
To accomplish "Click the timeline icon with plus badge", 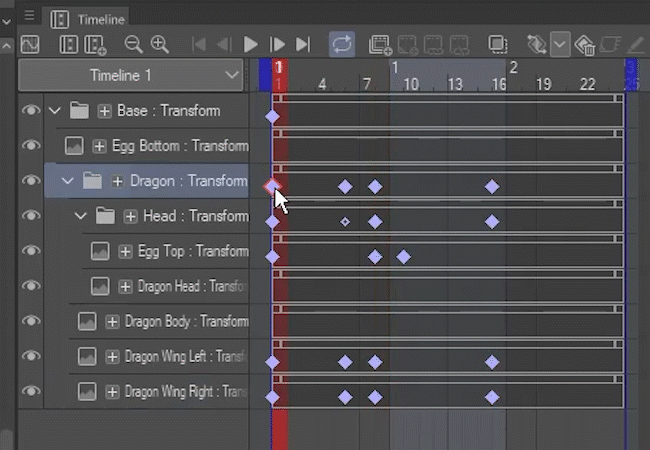I will tap(95, 45).
